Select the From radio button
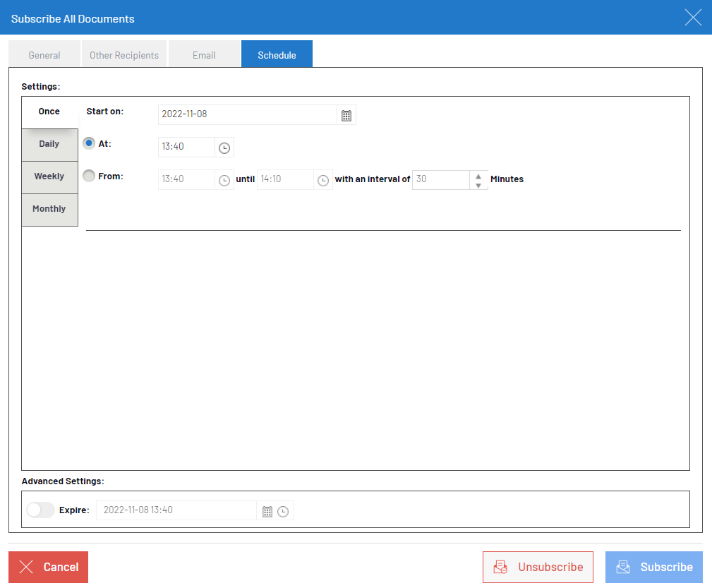Screen dimensions: 712x588 [x=89, y=176]
